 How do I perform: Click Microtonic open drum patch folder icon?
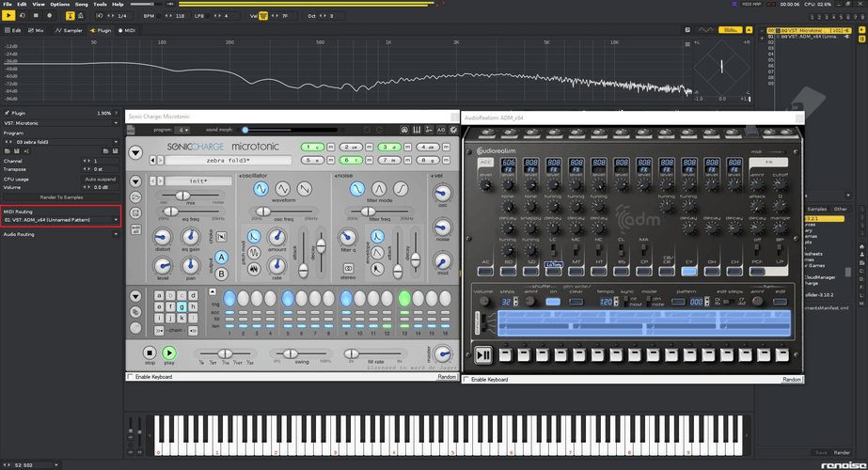(135, 197)
